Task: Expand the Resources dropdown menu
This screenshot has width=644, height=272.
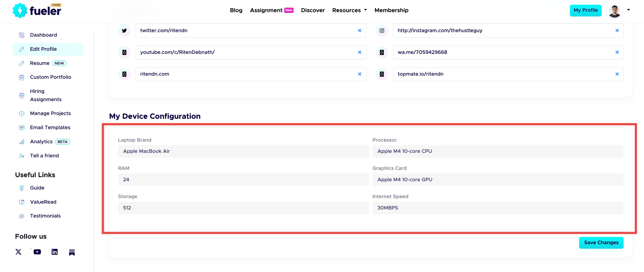Action: tap(349, 10)
